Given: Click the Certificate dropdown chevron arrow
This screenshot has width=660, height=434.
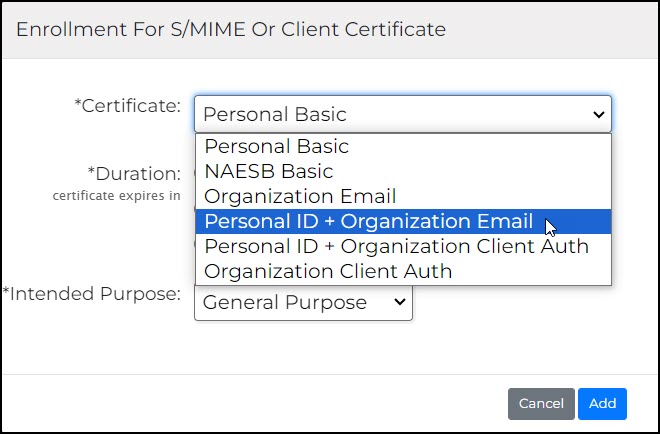Looking at the screenshot, I should pyautogui.click(x=599, y=114).
